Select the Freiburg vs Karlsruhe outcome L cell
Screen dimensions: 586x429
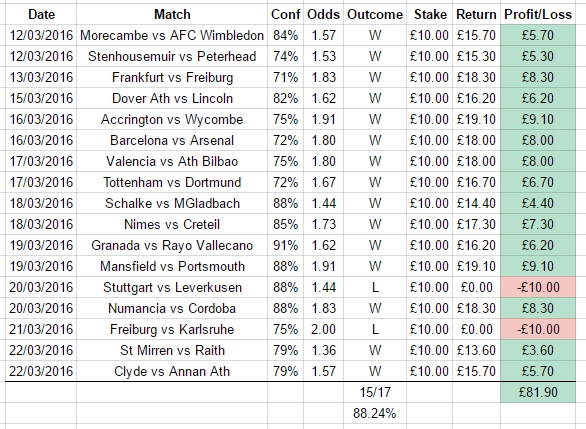click(x=374, y=329)
